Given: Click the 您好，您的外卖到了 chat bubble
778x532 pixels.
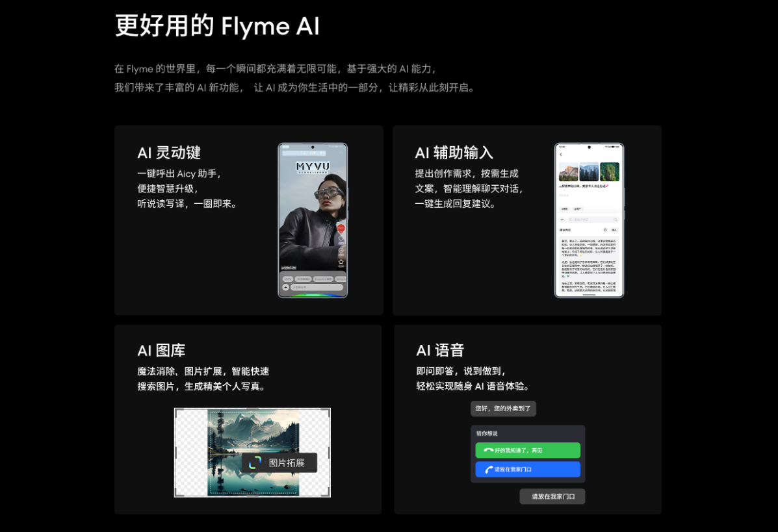Looking at the screenshot, I should coord(503,409).
